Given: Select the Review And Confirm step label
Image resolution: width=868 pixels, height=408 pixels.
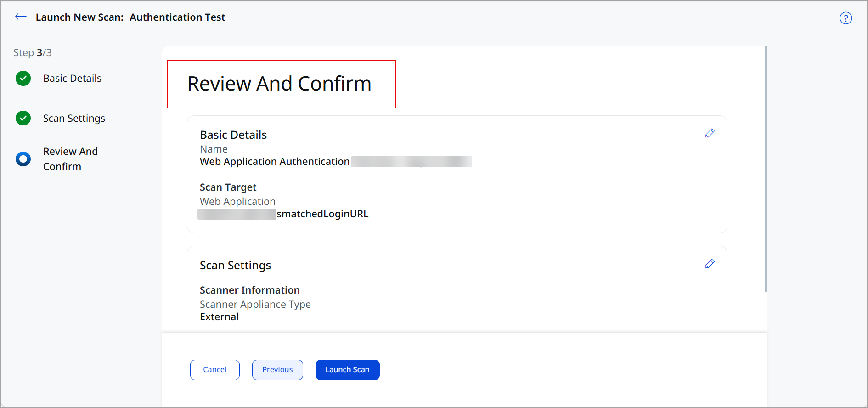Looking at the screenshot, I should pos(70,159).
